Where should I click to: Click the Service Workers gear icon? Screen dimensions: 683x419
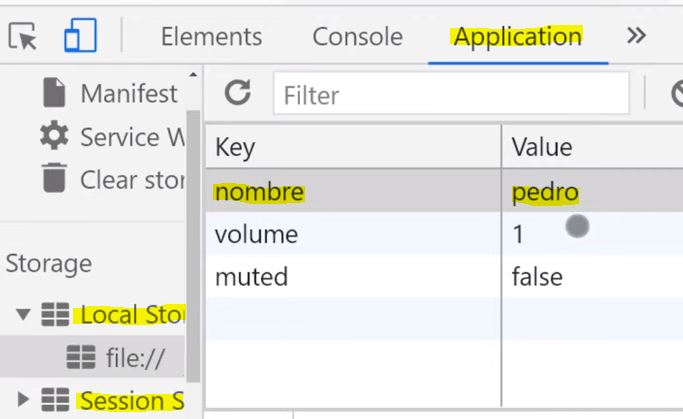[x=54, y=136]
